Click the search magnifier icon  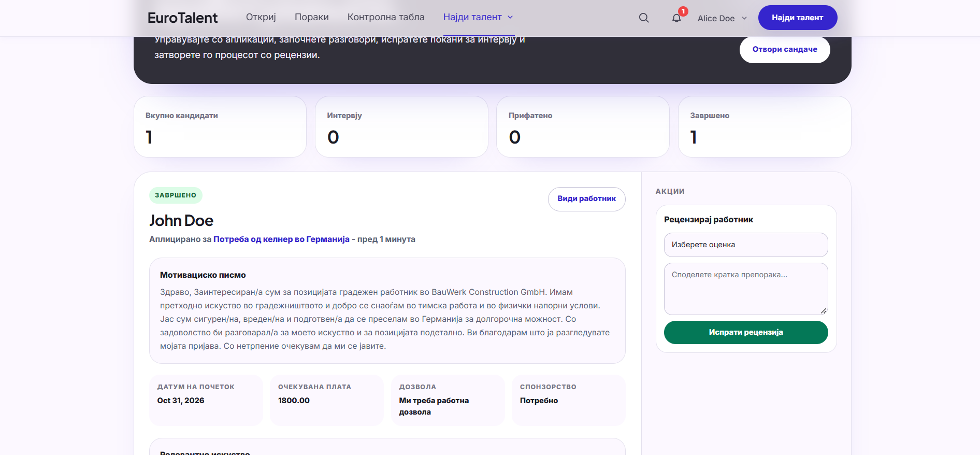644,18
